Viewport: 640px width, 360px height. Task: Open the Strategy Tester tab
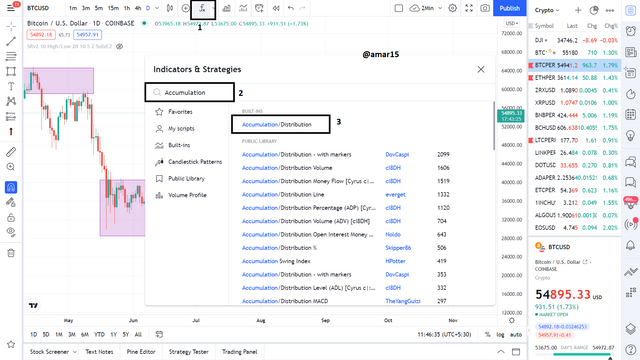[189, 352]
